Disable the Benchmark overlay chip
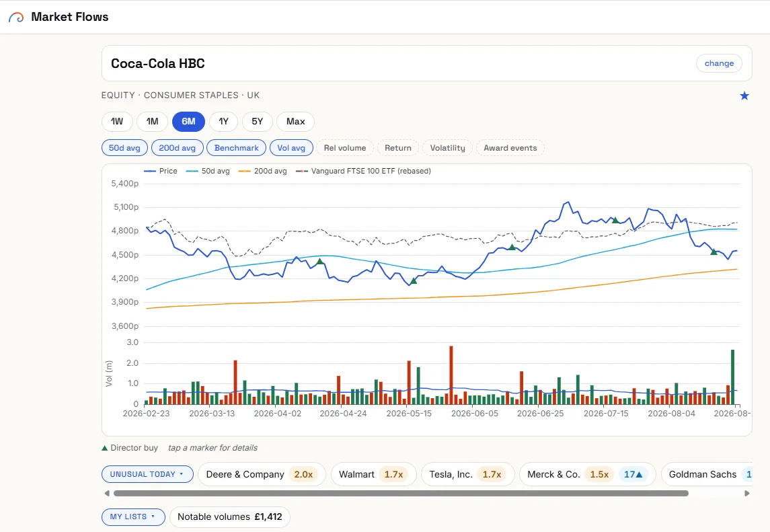The width and height of the screenshot is (770, 532). click(x=236, y=148)
